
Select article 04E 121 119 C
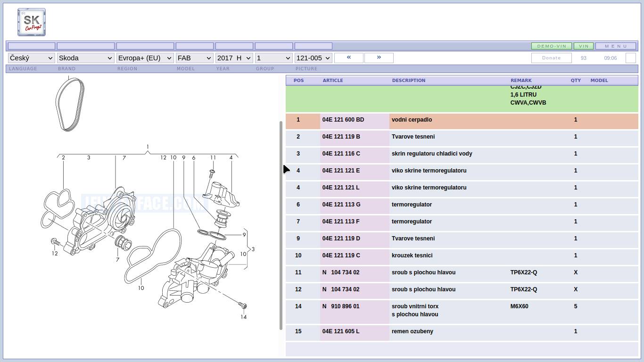tap(341, 255)
